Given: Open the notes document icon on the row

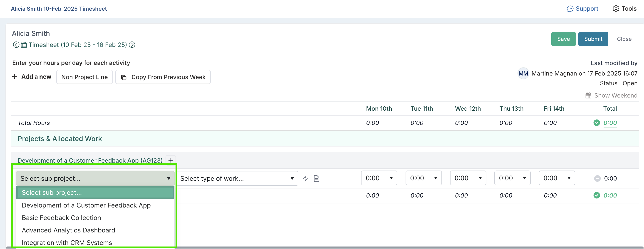Looking at the screenshot, I should coord(317,178).
